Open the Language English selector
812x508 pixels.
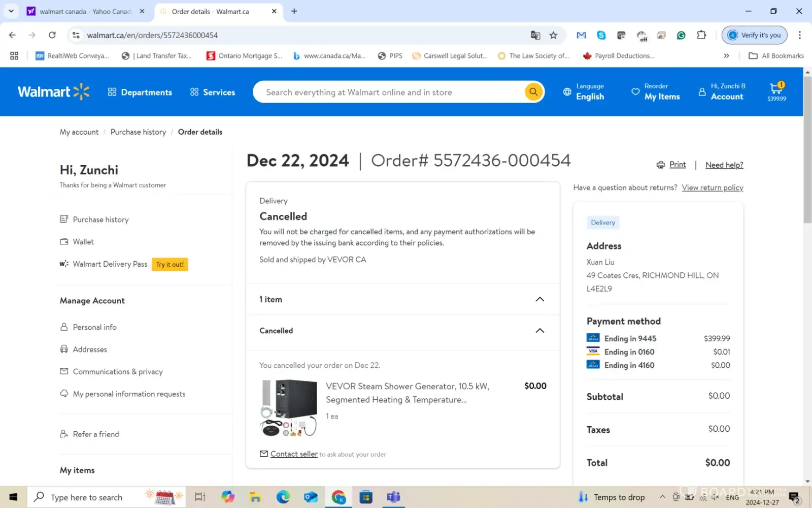tap(584, 92)
